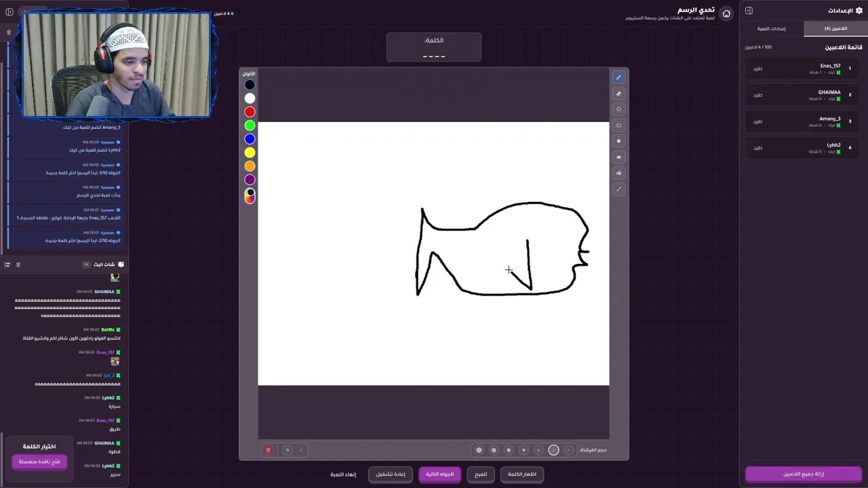Pick the black color swatch
868x488 pixels.
tap(250, 85)
